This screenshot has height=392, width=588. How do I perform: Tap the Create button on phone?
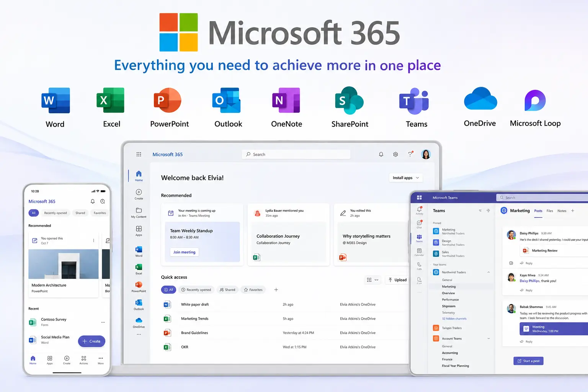pyautogui.click(x=91, y=341)
